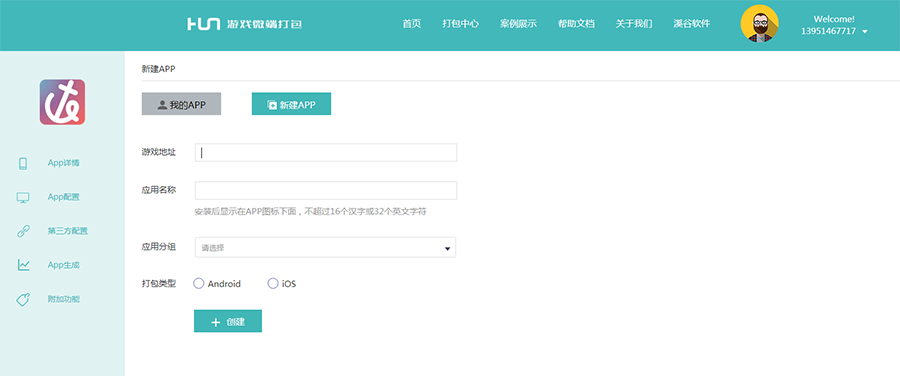Image resolution: width=900 pixels, height=376 pixels.
Task: Click the plus-window icon on the 新建APP button
Action: click(x=271, y=105)
